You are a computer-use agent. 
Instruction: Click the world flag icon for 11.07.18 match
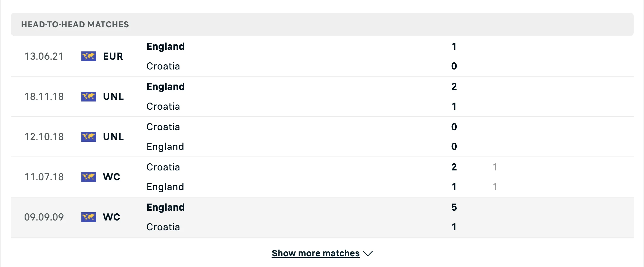tap(88, 177)
